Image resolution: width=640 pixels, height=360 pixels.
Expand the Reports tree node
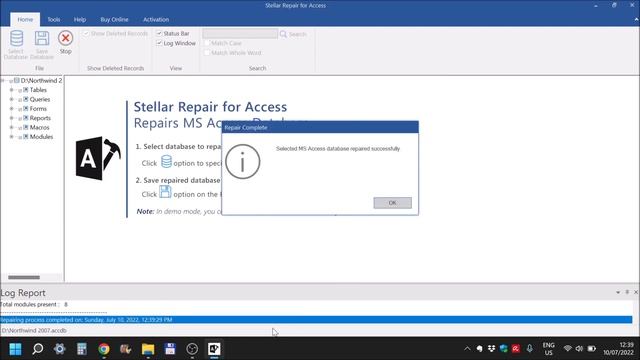[x=11, y=118]
